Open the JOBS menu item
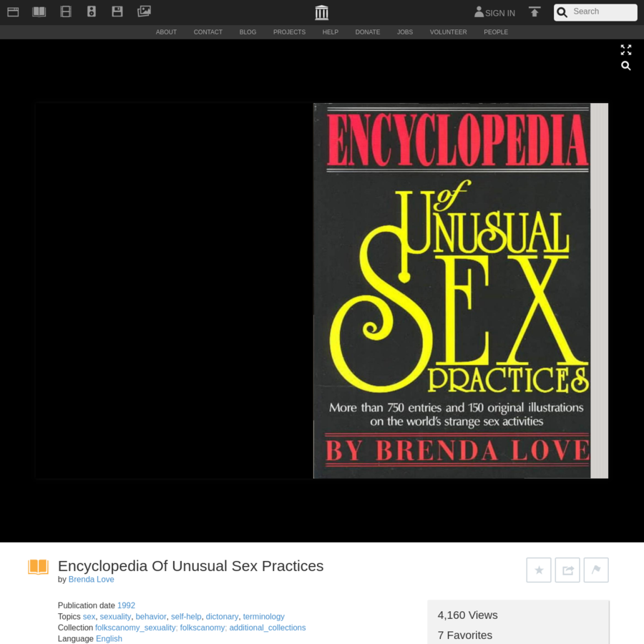 (404, 32)
